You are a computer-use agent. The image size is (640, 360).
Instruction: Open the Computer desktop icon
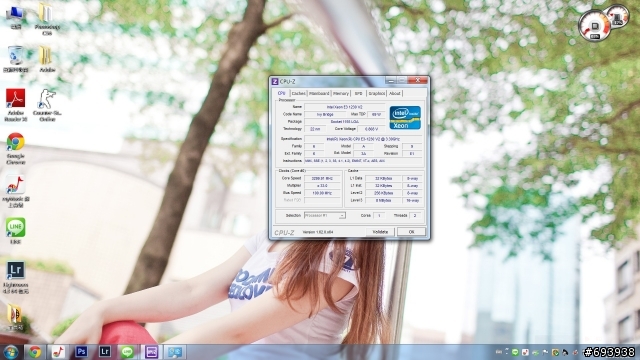pos(16,17)
